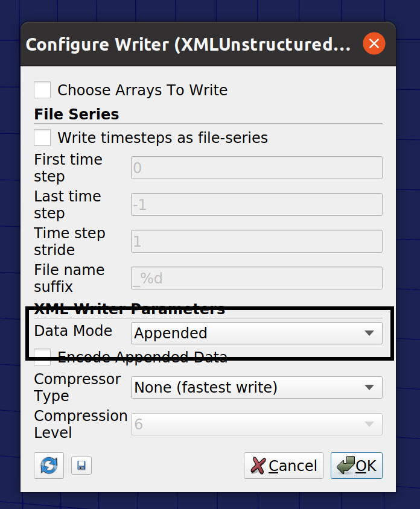Viewport: 420px width, 509px height.
Task: Click the Compression Level arrow indicator
Action: coord(369,424)
